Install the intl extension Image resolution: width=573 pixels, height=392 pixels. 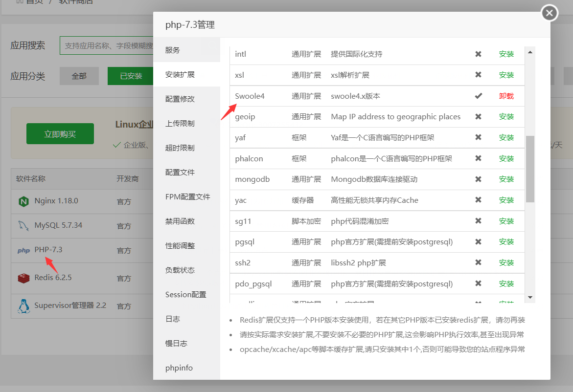click(506, 54)
